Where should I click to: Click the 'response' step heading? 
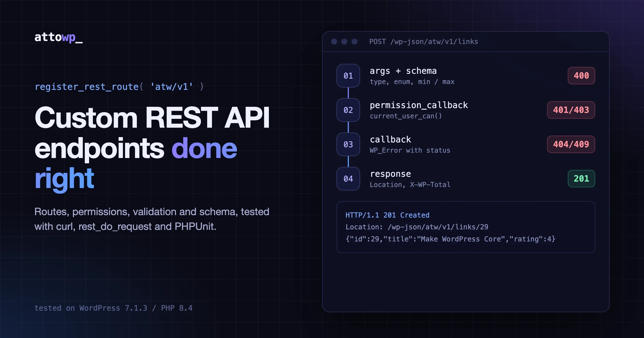390,174
